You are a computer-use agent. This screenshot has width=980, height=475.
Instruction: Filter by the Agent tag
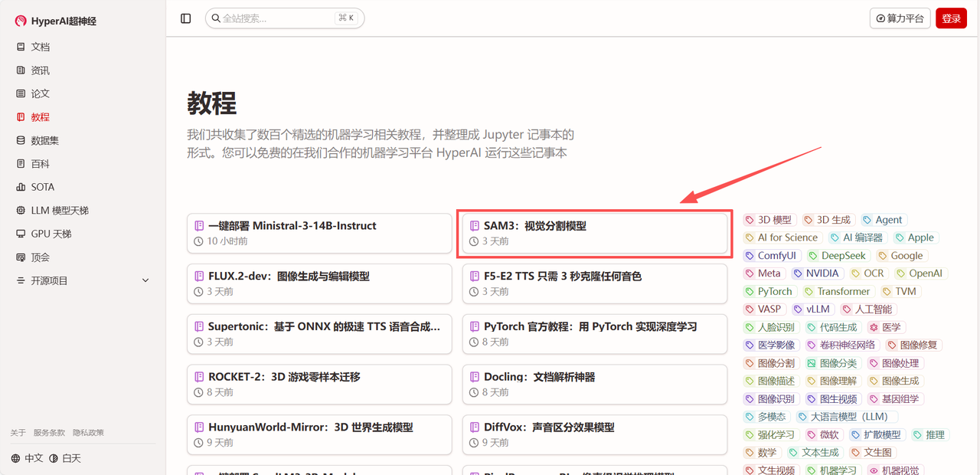tap(883, 220)
